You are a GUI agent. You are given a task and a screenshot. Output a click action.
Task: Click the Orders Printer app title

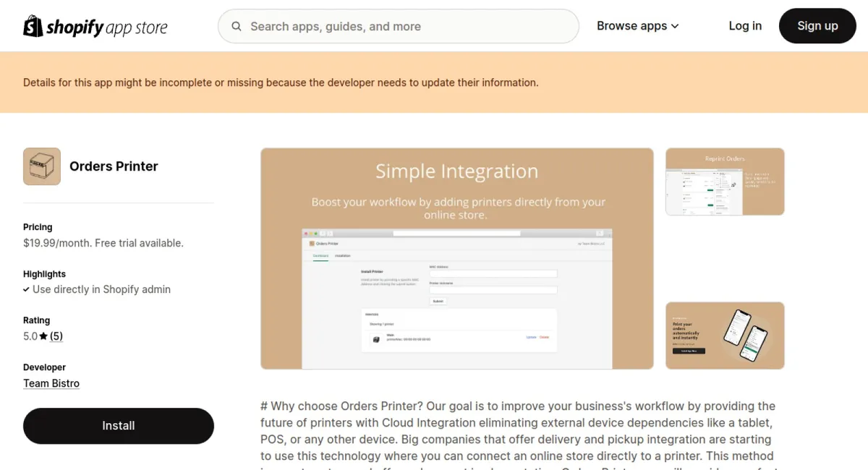[x=114, y=166]
